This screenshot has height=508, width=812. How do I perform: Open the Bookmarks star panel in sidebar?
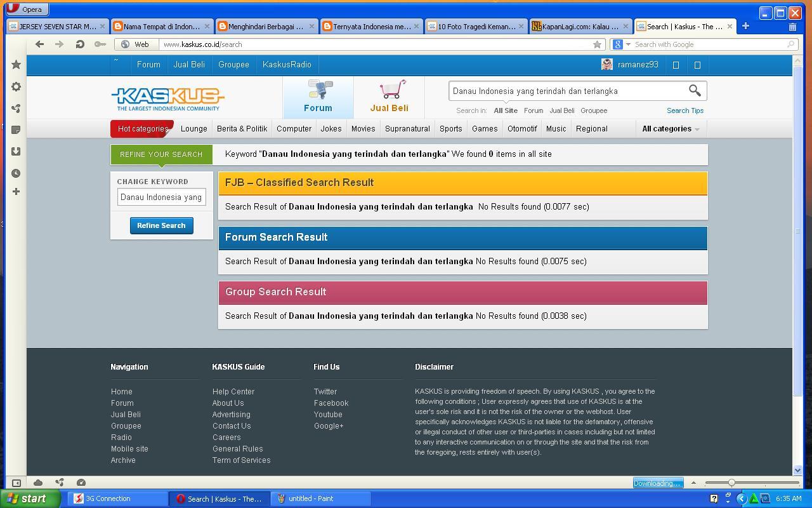[x=16, y=65]
